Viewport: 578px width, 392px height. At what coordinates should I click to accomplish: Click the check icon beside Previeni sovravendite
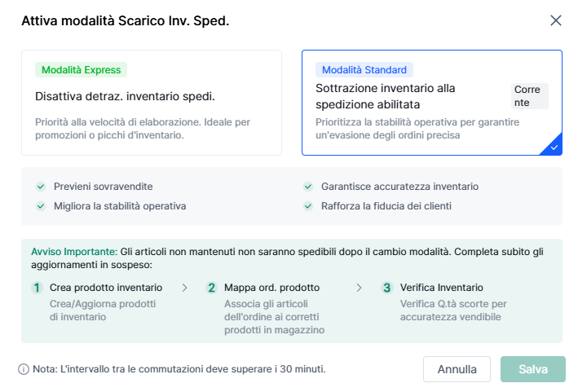pyautogui.click(x=41, y=187)
